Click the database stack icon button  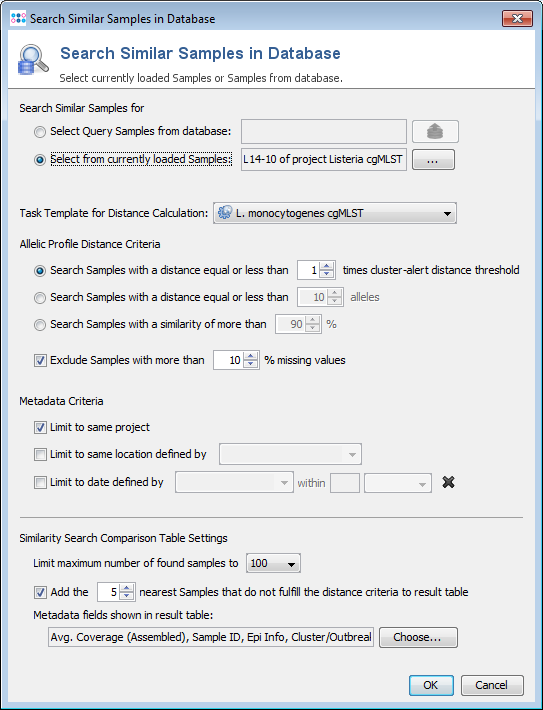435,131
